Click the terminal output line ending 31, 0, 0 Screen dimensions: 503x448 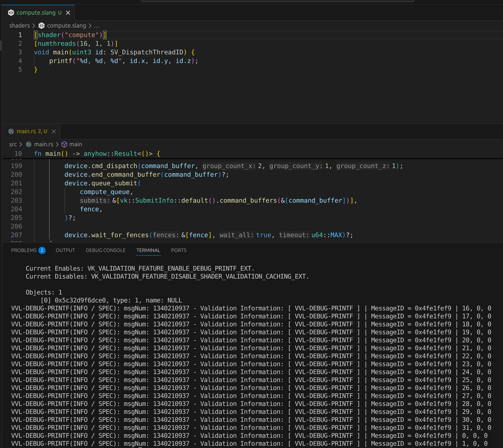point(251,428)
